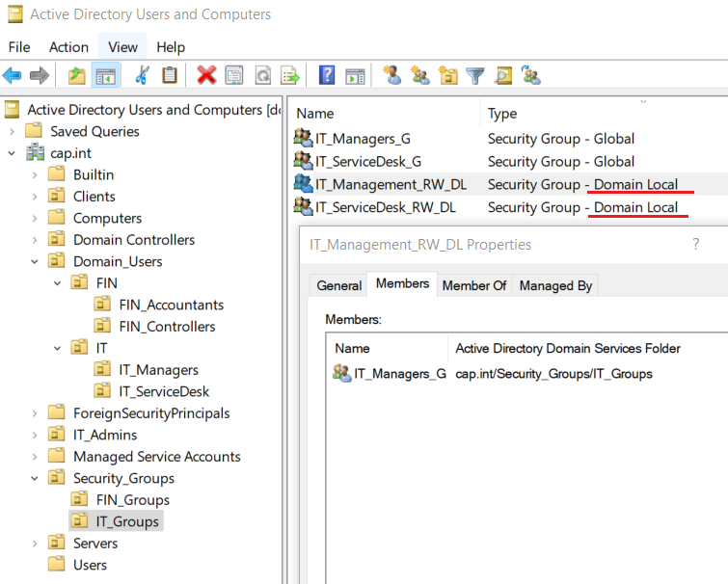The image size is (728, 584).
Task: Expand the Builtin container
Action: pyautogui.click(x=35, y=174)
